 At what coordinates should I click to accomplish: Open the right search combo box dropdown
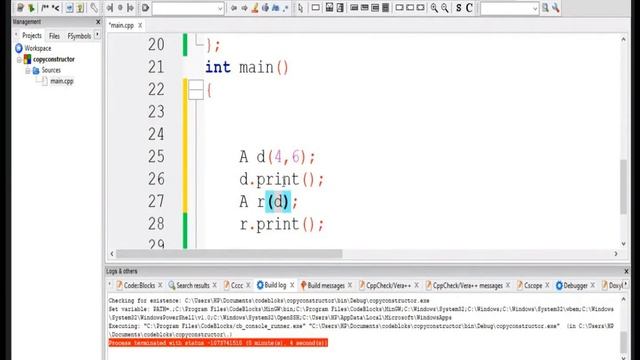(x=535, y=8)
